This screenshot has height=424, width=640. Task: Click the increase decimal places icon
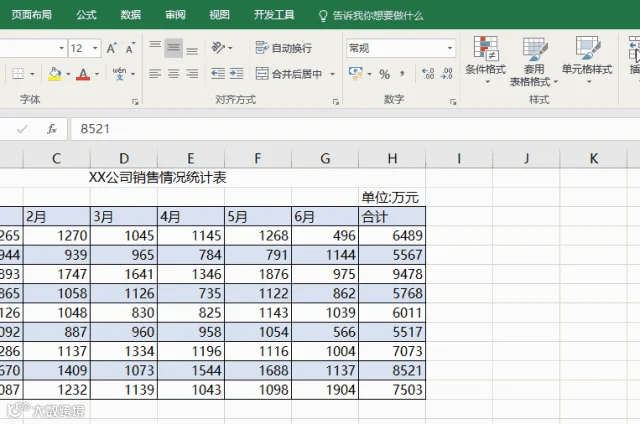tap(428, 74)
